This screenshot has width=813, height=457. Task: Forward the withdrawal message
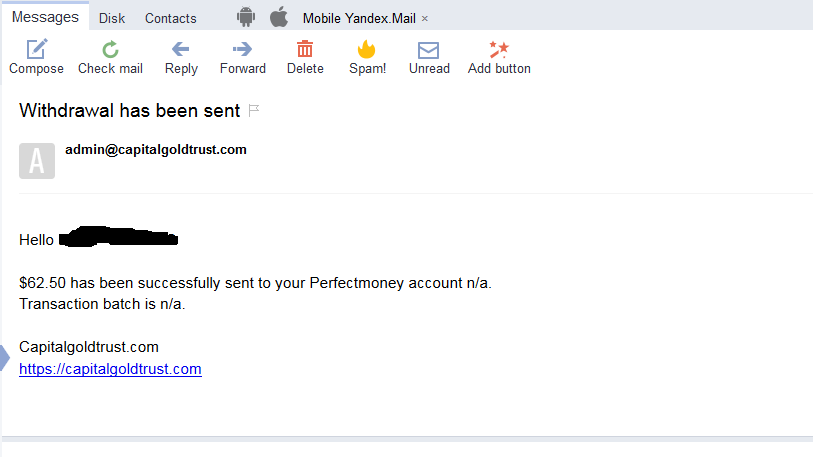242,49
